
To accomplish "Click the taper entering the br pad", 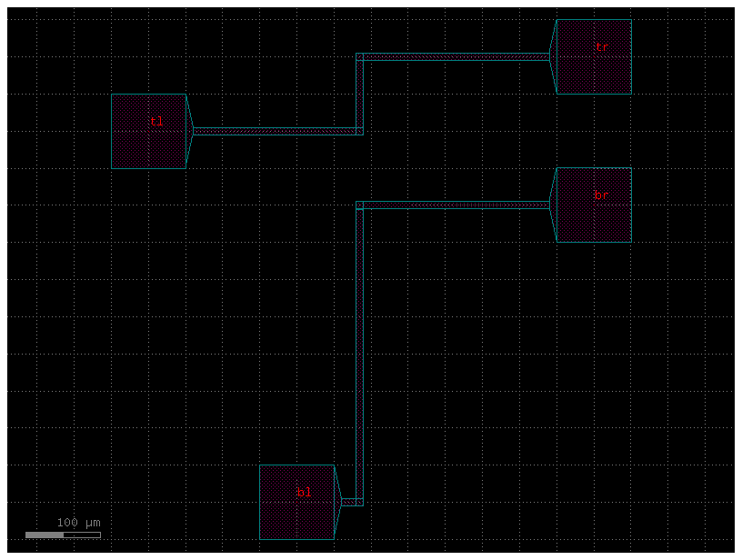I will 553,205.
